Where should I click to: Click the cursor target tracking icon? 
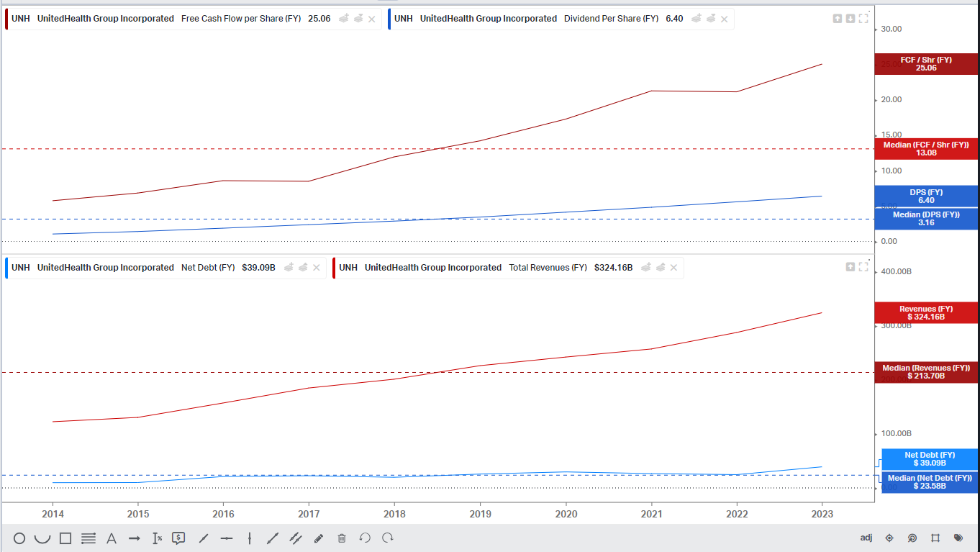pyautogui.click(x=912, y=538)
